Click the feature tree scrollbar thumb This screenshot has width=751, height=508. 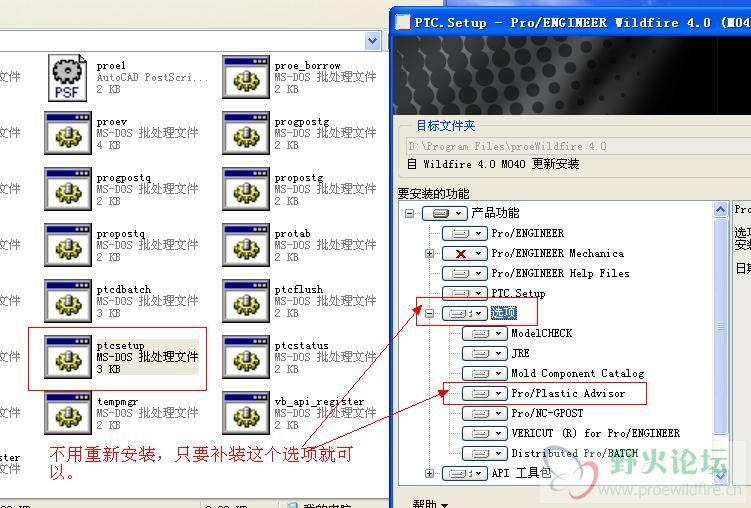(720, 326)
